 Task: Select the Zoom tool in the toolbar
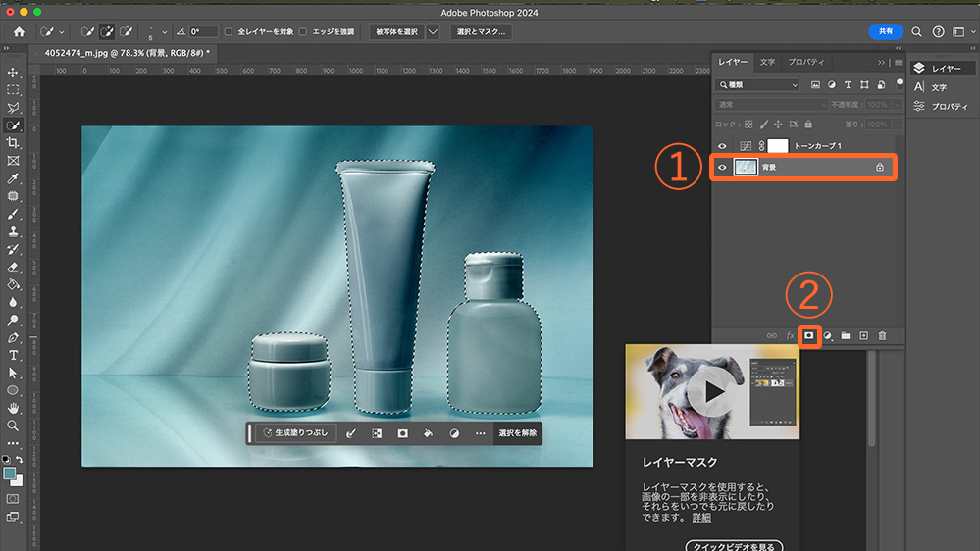tap(13, 426)
